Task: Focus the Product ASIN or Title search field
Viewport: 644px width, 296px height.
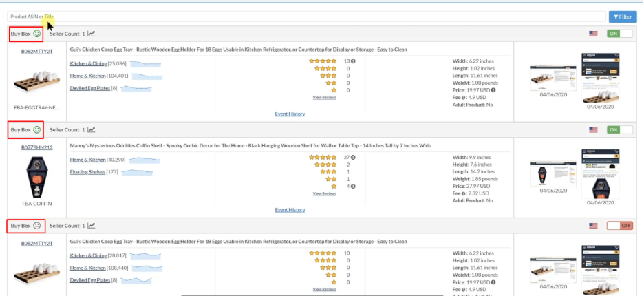Action: 303,17
